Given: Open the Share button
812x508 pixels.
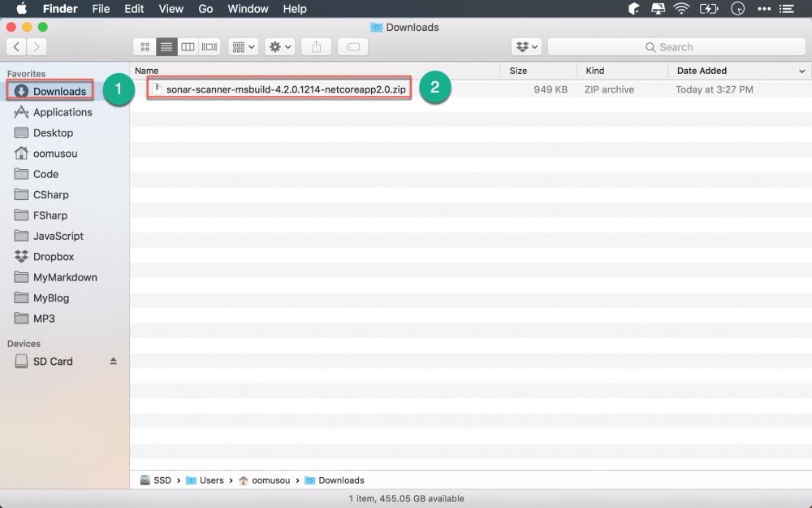Looking at the screenshot, I should coord(316,46).
